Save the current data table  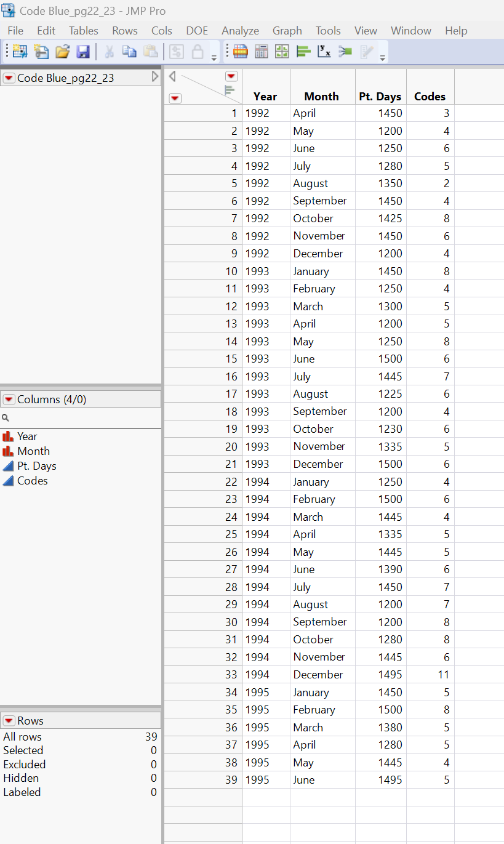click(x=82, y=51)
